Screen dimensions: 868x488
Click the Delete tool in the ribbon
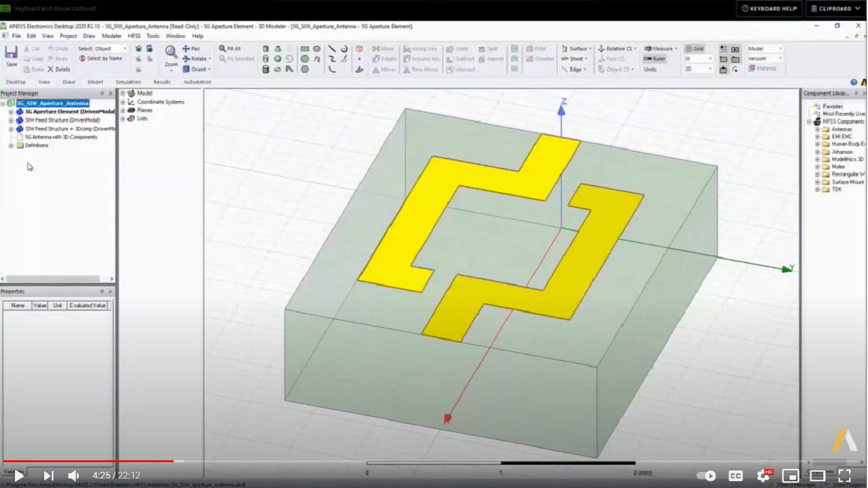point(58,69)
